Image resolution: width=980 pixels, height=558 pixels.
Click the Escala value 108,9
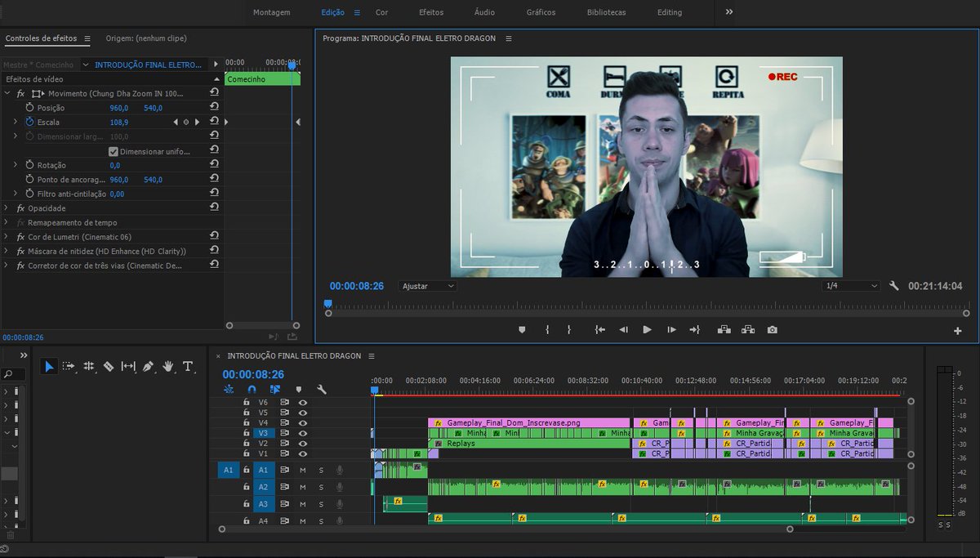point(119,122)
